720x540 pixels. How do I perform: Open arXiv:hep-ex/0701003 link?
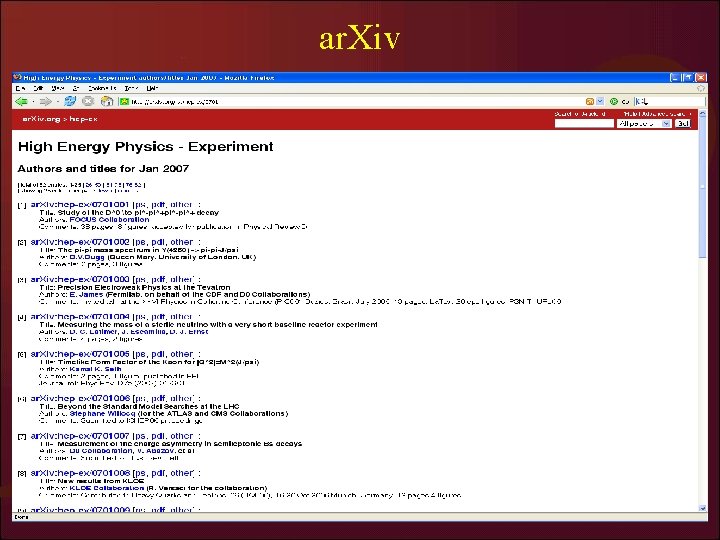point(80,279)
